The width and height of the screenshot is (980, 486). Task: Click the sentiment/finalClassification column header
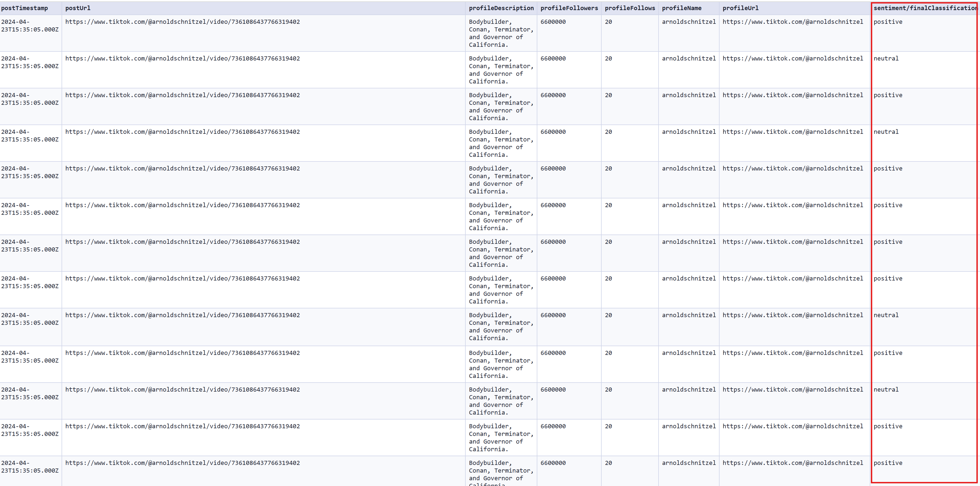925,8
